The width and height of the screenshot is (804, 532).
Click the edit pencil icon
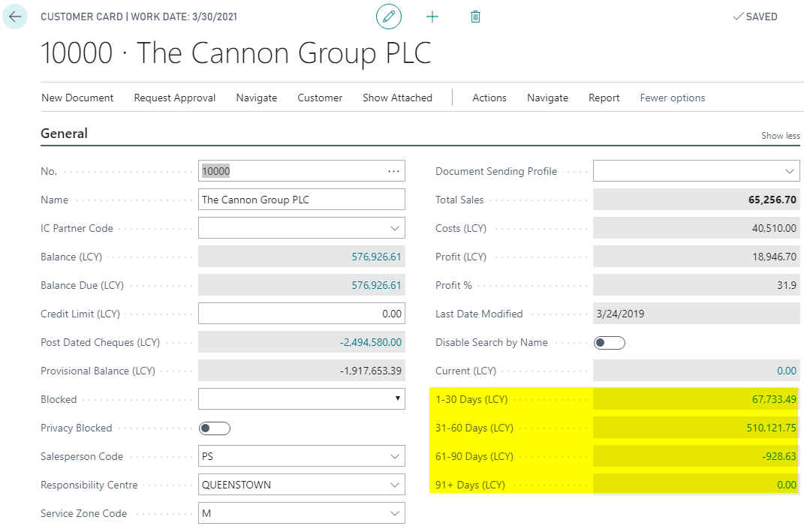click(388, 16)
